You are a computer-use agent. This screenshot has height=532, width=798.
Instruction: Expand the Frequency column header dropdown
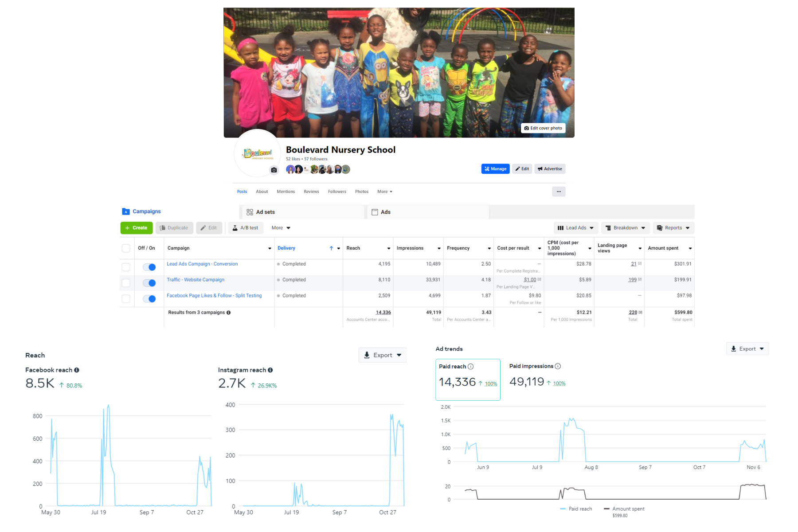489,248
